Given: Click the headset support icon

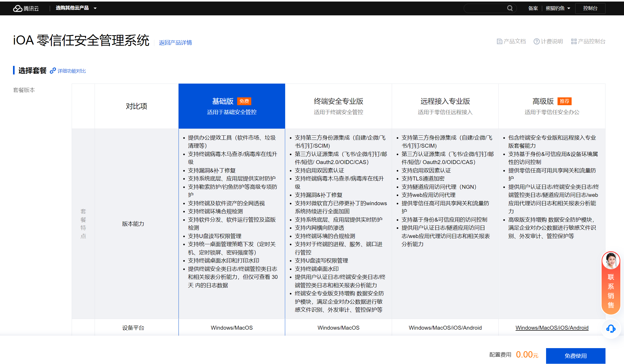Looking at the screenshot, I should tap(611, 329).
